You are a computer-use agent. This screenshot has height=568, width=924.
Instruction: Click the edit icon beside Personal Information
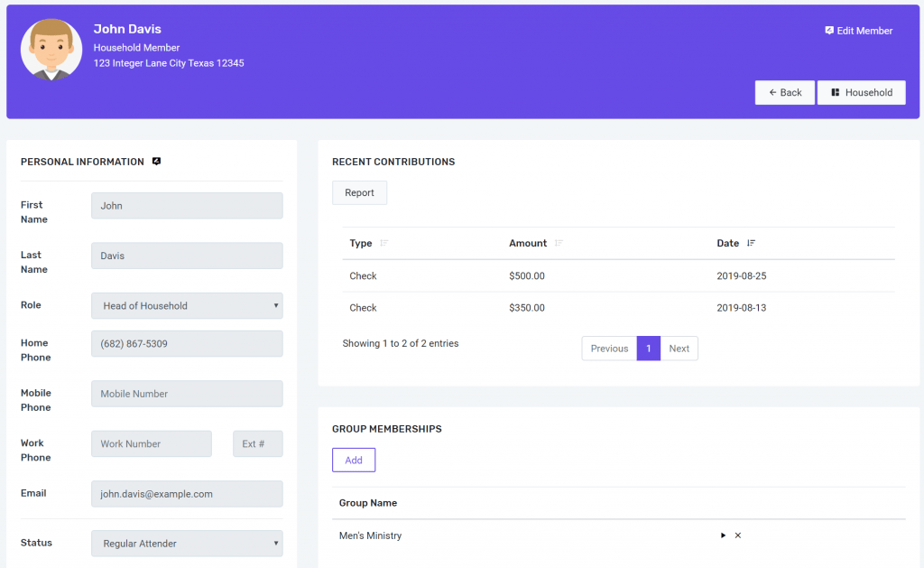[156, 161]
